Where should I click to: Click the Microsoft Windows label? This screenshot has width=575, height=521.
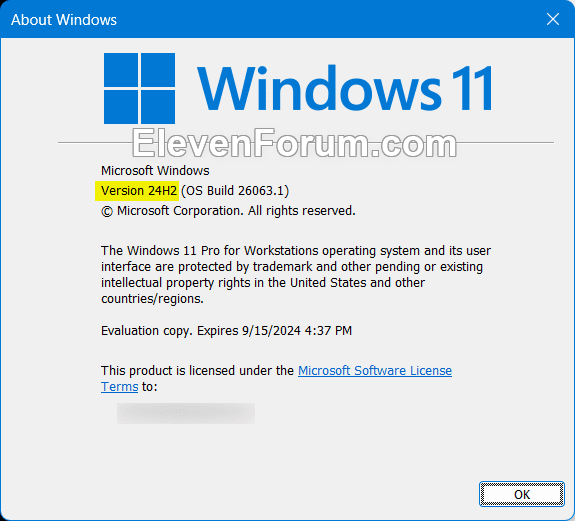(x=155, y=170)
